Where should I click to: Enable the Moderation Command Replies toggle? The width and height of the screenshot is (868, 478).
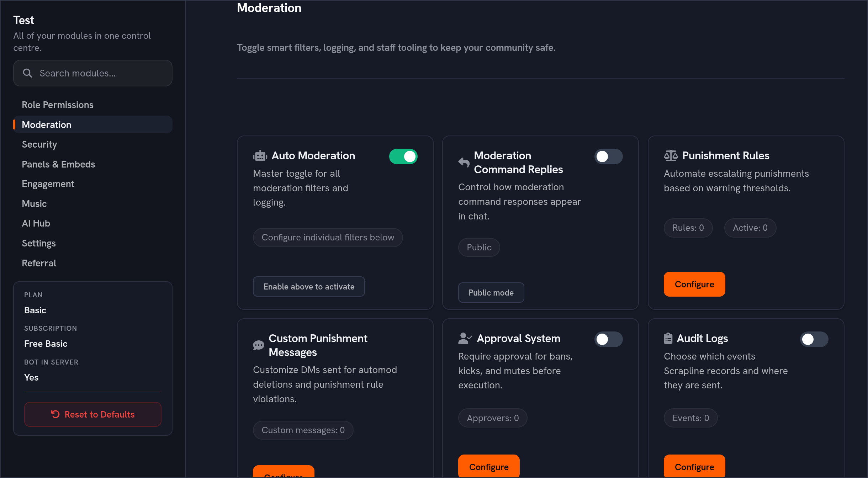[608, 156]
